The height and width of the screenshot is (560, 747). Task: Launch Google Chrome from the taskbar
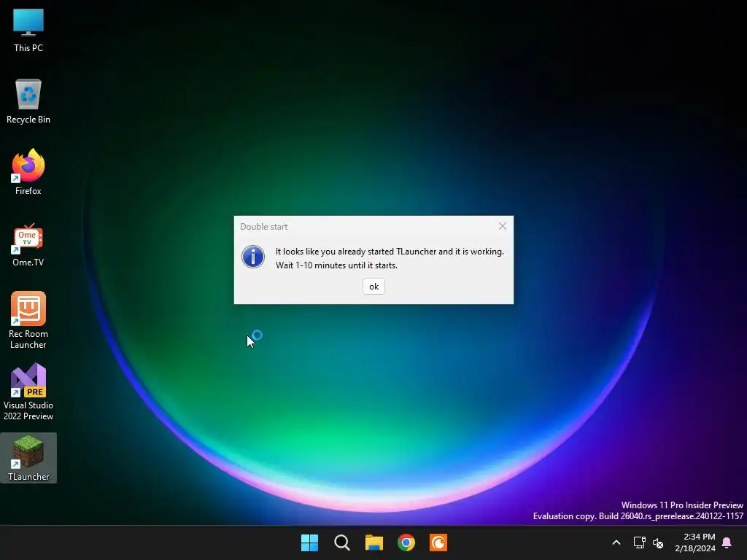click(x=406, y=542)
